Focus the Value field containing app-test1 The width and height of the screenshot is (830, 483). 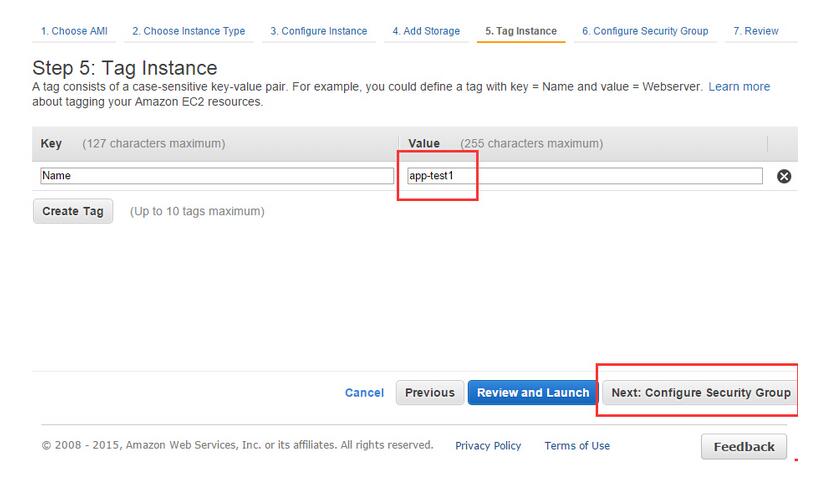(585, 176)
